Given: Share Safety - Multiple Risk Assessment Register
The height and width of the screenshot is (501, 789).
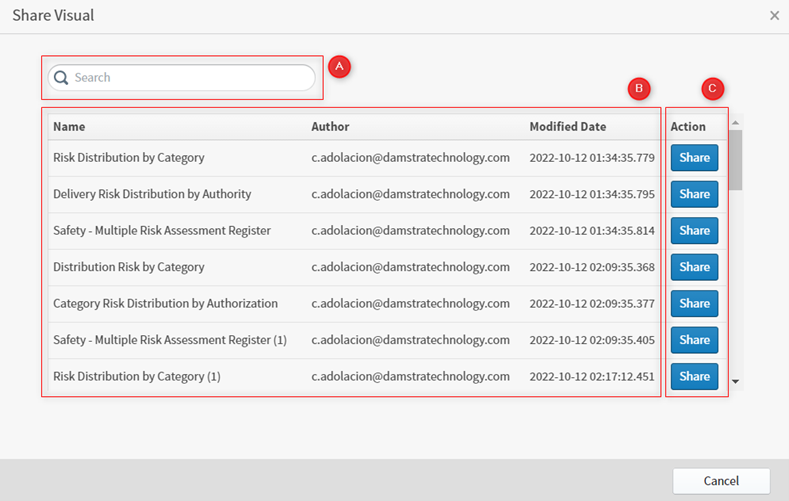Looking at the screenshot, I should pyautogui.click(x=694, y=231).
